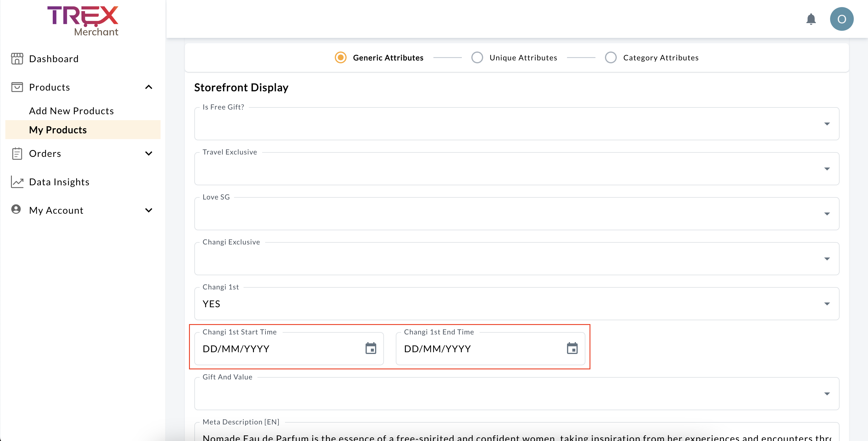868x441 pixels.
Task: Go to My Products page
Action: click(x=58, y=130)
